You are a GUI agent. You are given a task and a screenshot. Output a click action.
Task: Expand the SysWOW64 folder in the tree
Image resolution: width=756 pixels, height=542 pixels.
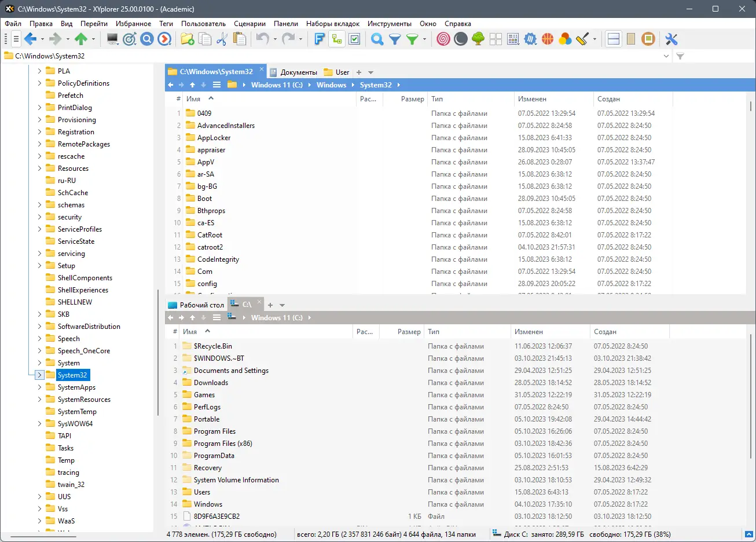tap(38, 423)
